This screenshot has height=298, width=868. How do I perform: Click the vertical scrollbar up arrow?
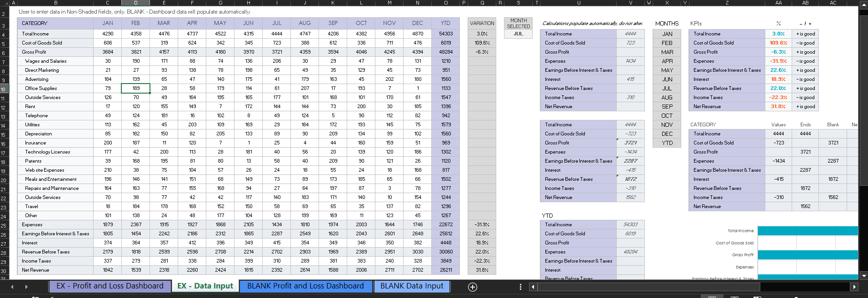tap(863, 5)
